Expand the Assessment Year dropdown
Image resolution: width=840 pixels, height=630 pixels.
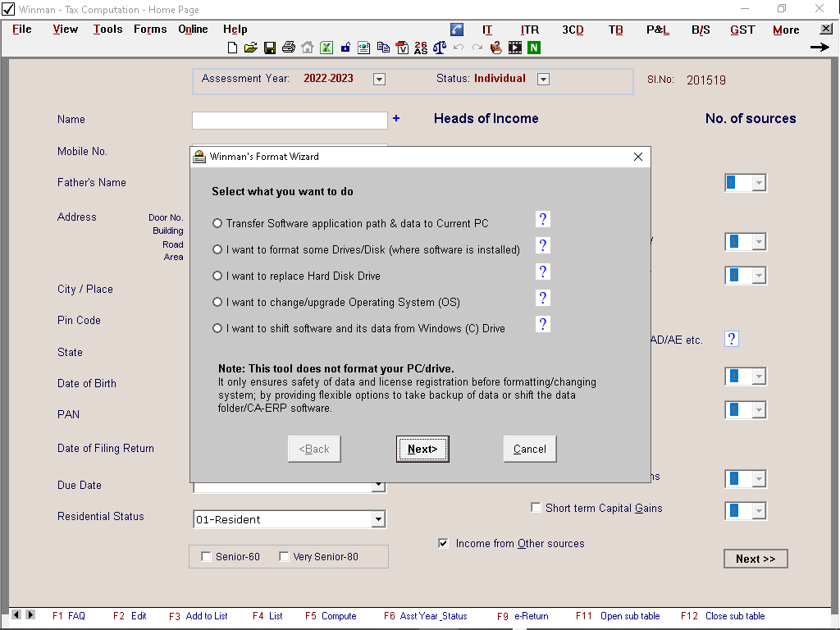point(379,80)
